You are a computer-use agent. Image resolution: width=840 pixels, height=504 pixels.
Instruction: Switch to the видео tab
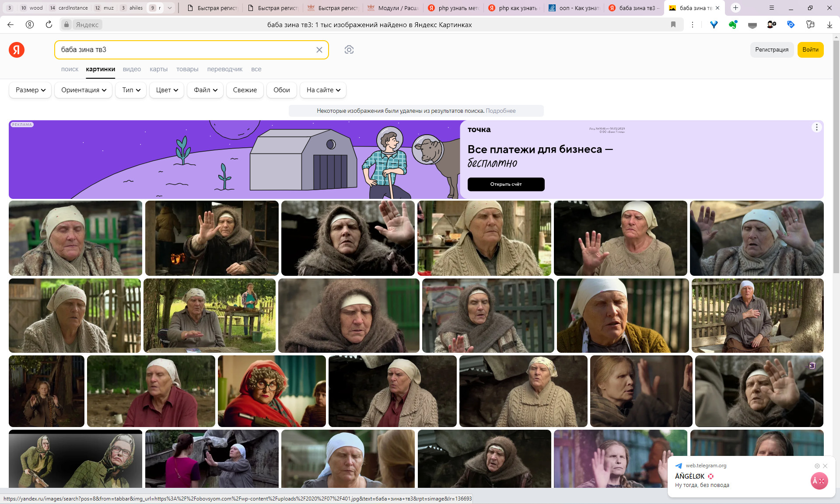(x=132, y=69)
